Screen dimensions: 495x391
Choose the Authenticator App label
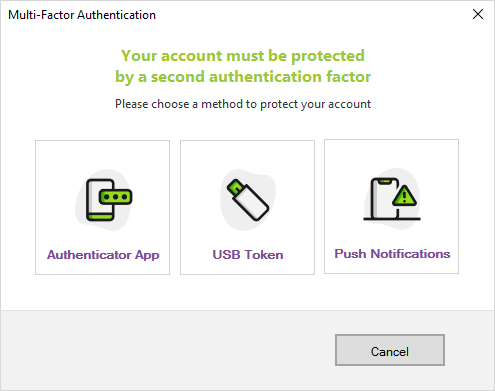pos(103,255)
